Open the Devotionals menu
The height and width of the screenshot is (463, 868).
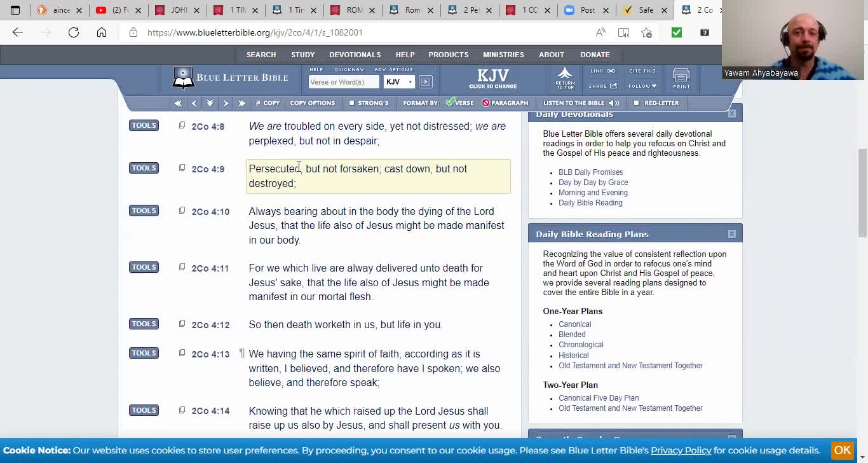pyautogui.click(x=355, y=55)
